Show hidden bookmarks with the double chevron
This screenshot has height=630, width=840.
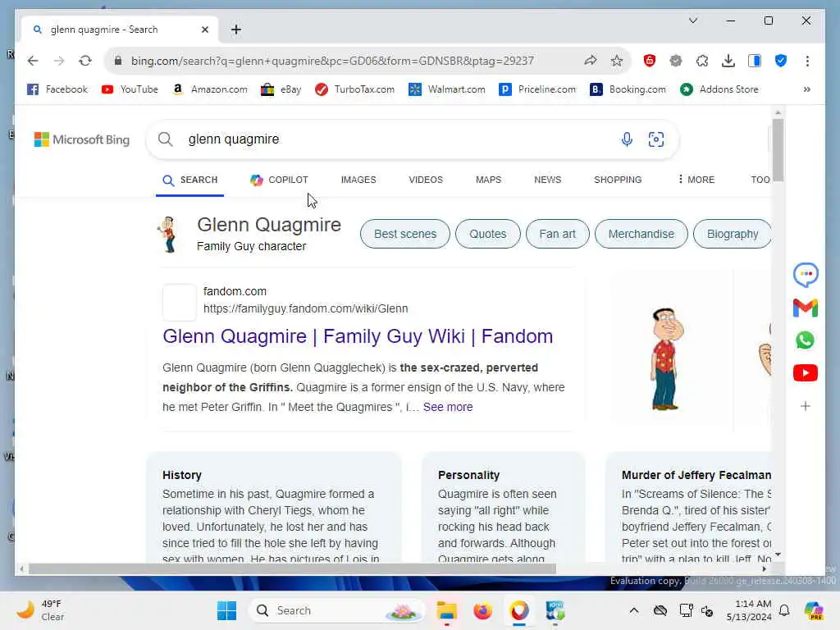[x=807, y=89]
